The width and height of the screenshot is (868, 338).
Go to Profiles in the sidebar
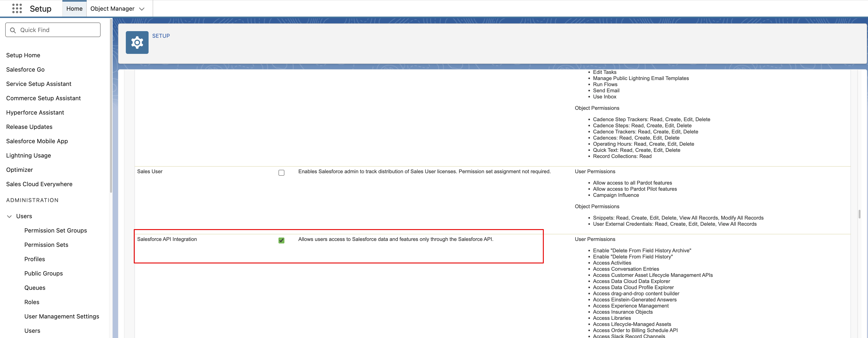pyautogui.click(x=34, y=259)
